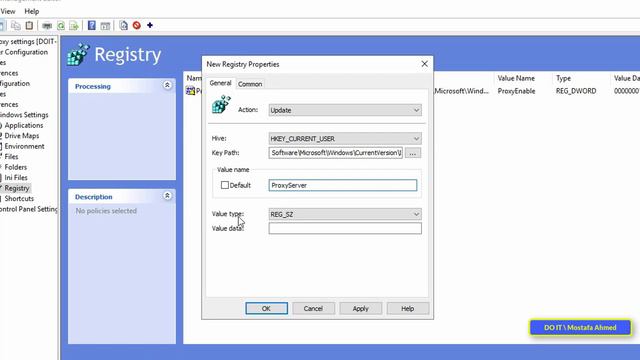This screenshot has width=640, height=360.
Task: Click the green Refresh toolbar icon
Action: point(61,26)
